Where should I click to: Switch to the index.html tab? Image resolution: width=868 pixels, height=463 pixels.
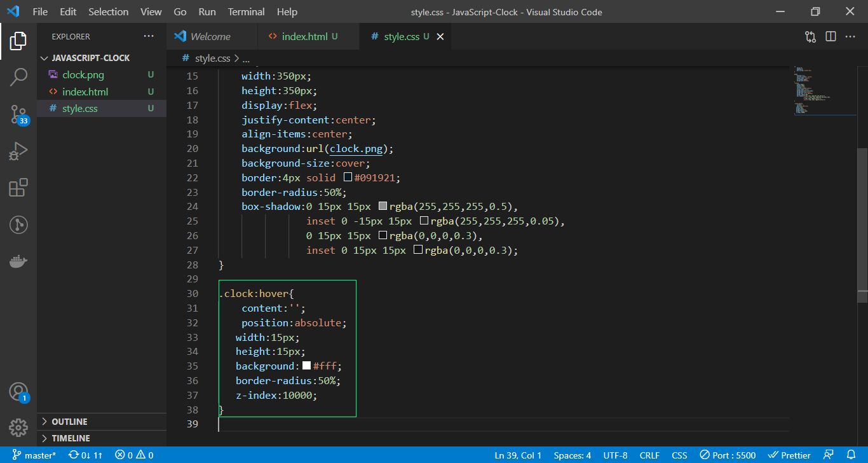[x=309, y=36]
